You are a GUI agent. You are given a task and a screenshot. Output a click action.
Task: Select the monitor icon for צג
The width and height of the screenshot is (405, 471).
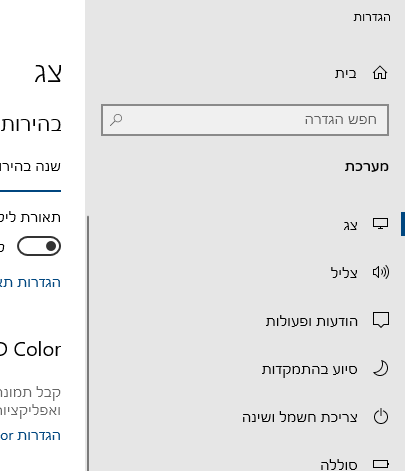tap(380, 224)
